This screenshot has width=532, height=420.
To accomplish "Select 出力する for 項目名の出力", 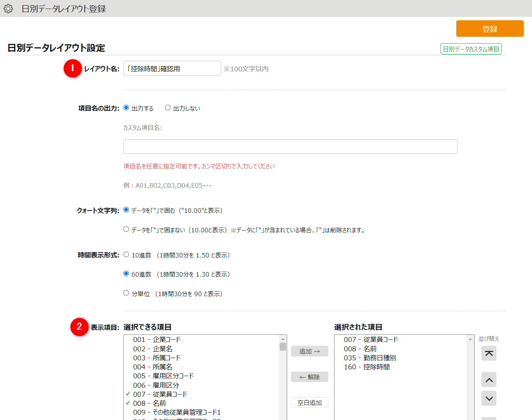I will tap(126, 108).
